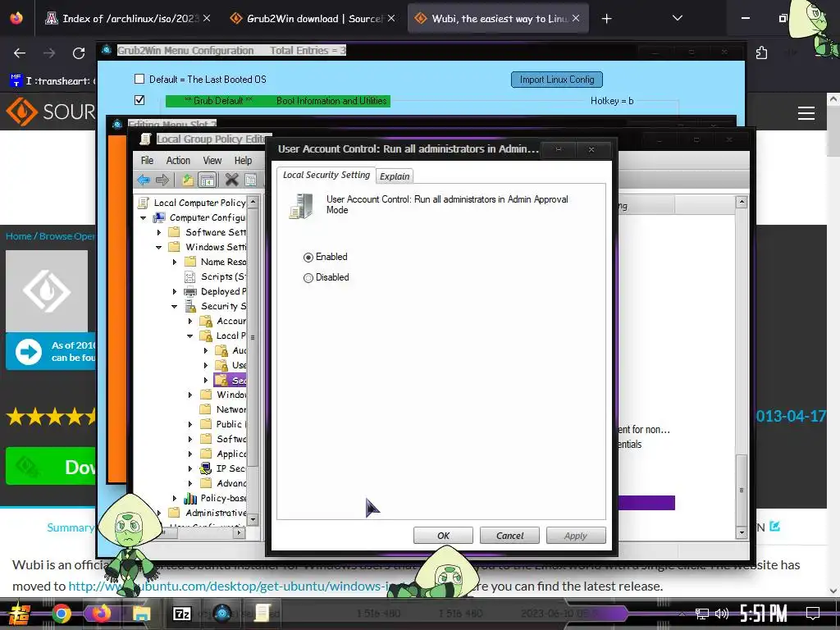Collapse the Security Settings node
The height and width of the screenshot is (630, 840).
[174, 307]
